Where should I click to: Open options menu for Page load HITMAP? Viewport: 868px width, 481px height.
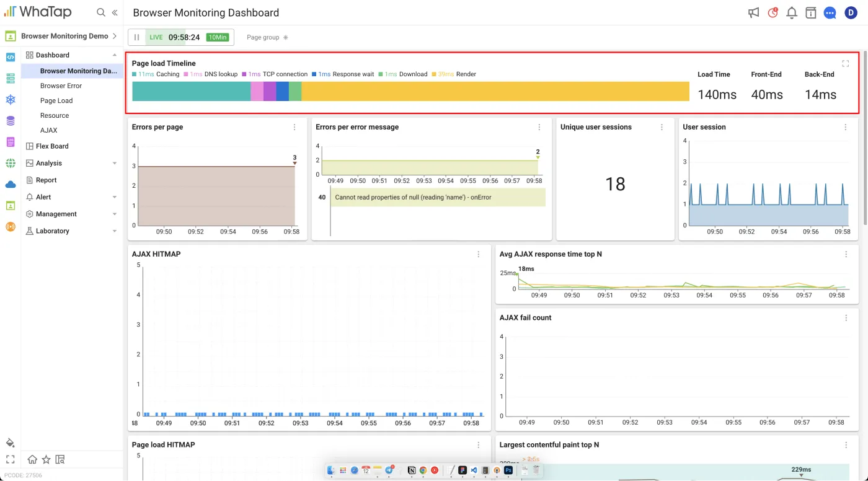coord(478,445)
